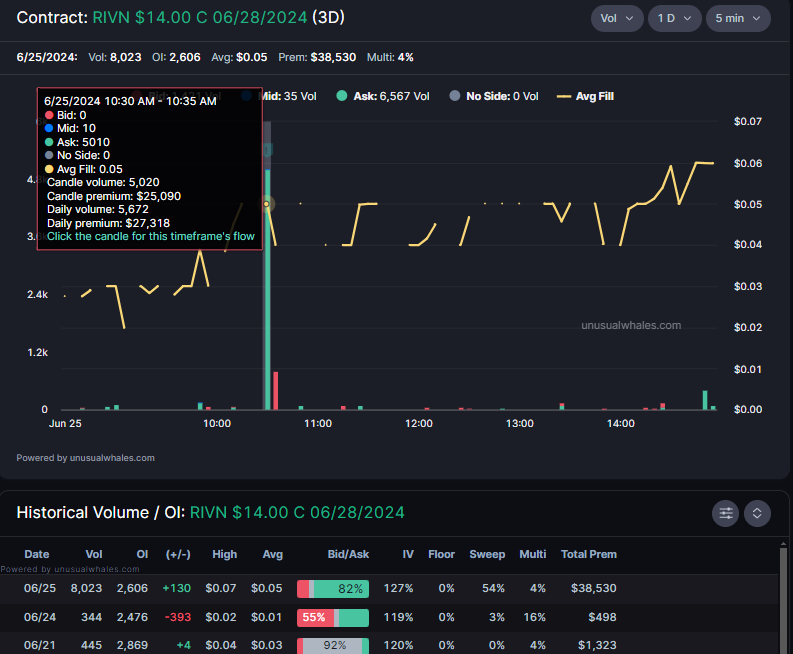The width and height of the screenshot is (793, 654).
Task: Sort table by Bid/Ask column
Action: click(x=348, y=554)
